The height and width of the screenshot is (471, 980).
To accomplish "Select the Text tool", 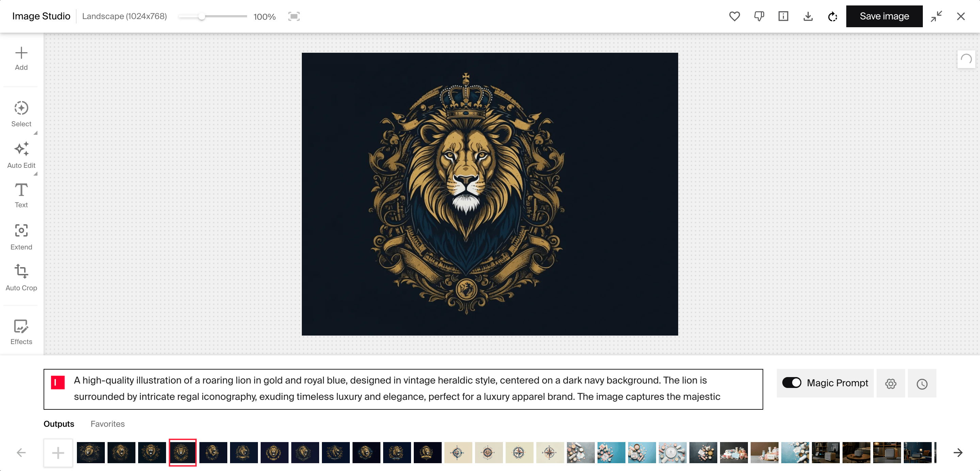I will tap(21, 195).
